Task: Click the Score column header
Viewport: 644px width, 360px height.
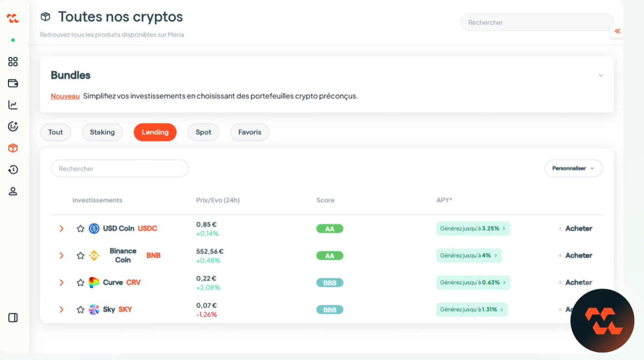Action: pyautogui.click(x=325, y=200)
